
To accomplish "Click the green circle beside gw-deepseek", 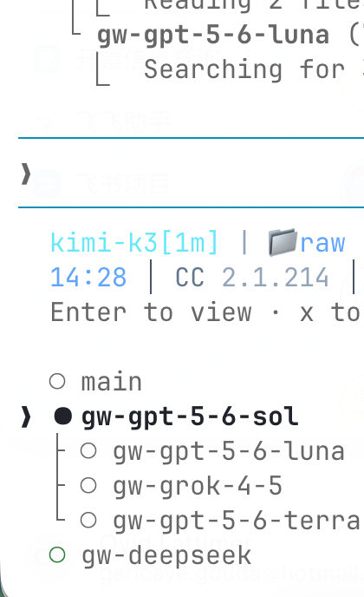I will [57, 554].
